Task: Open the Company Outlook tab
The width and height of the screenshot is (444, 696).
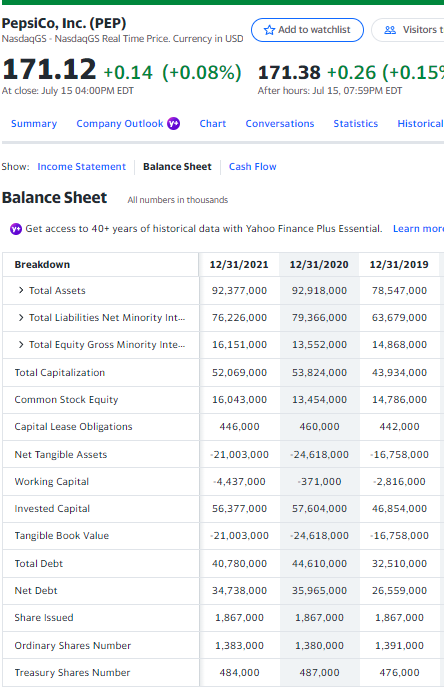Action: click(120, 124)
